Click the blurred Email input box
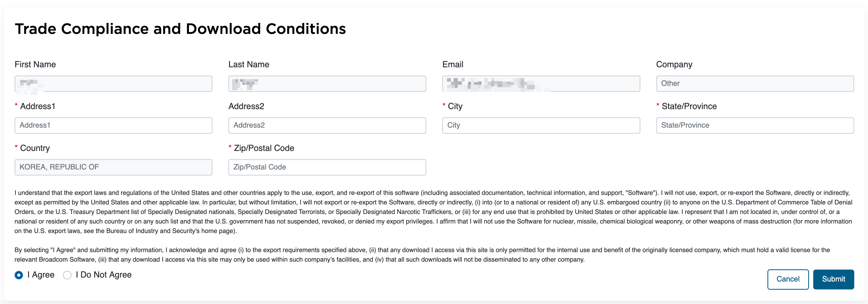 click(x=541, y=84)
